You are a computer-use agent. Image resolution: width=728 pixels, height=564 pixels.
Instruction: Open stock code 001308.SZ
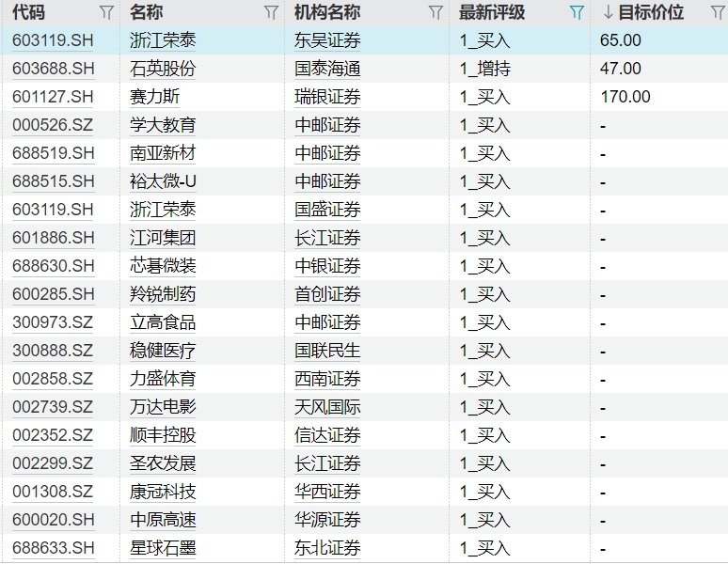(x=53, y=492)
